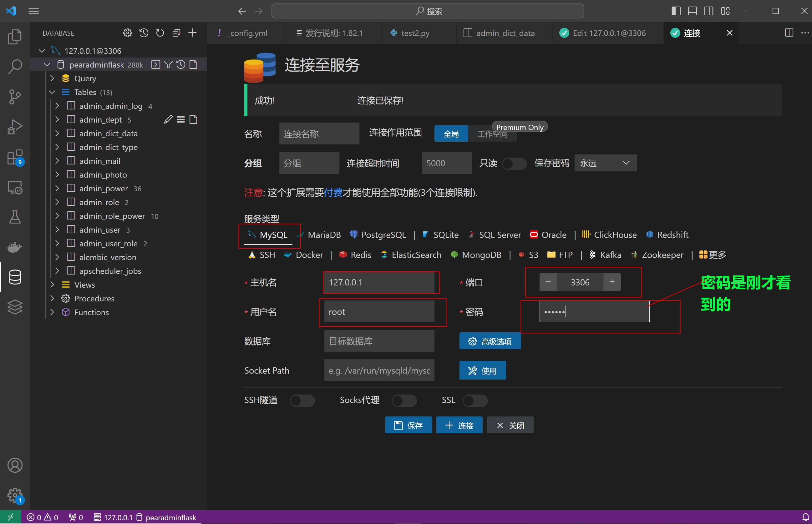Screen dimensions: 812x524
Task: Expand the Functions node
Action: point(52,312)
